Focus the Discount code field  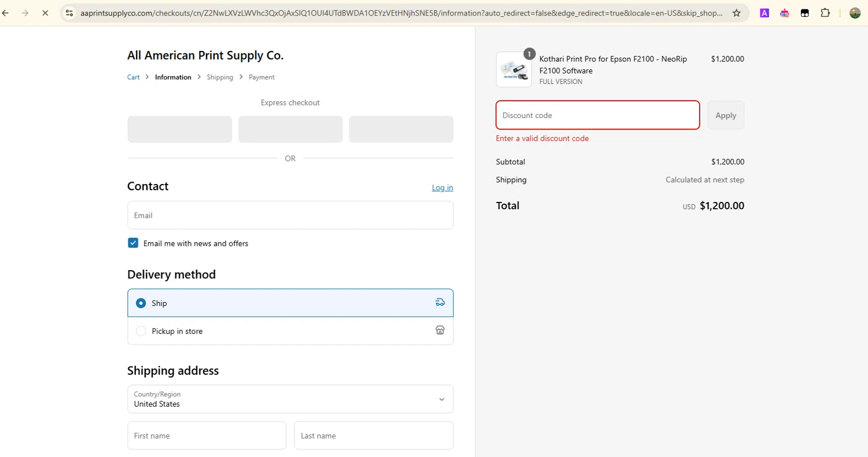coord(598,115)
